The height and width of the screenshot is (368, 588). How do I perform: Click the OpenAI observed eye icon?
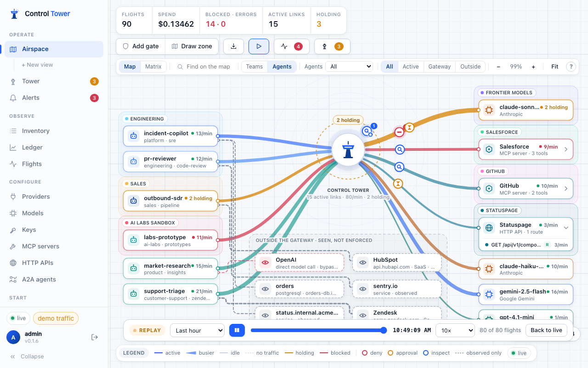265,263
